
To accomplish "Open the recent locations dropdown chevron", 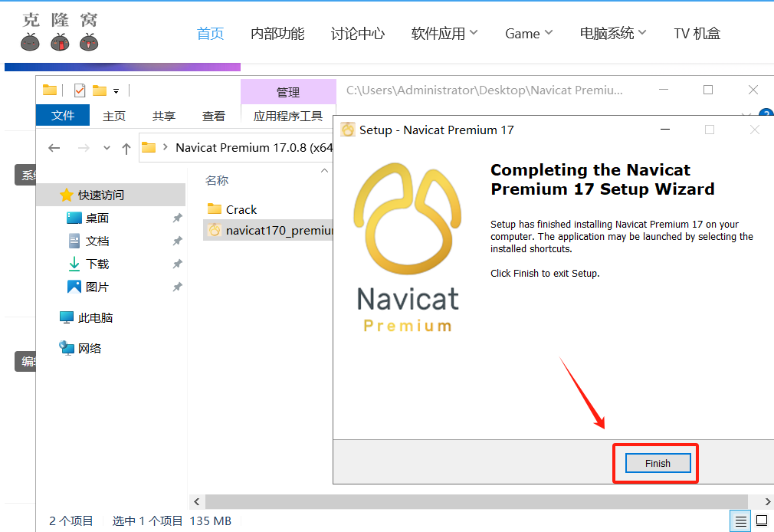I will 107,148.
